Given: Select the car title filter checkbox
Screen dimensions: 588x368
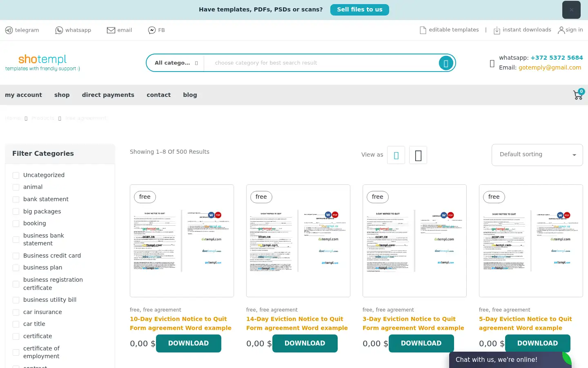Looking at the screenshot, I should click(x=16, y=324).
